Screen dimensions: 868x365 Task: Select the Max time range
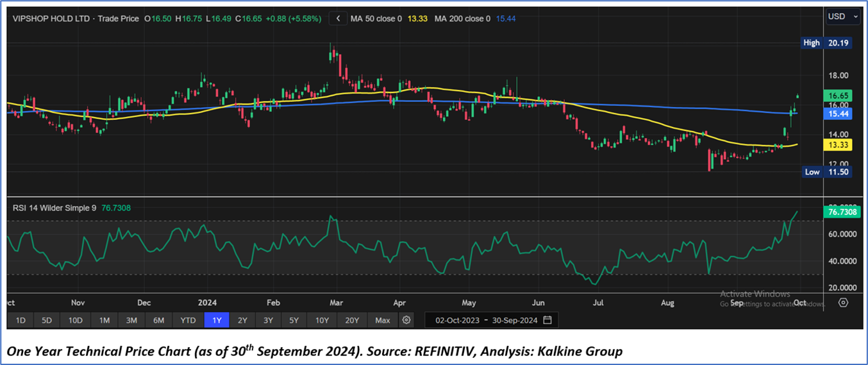tap(382, 319)
